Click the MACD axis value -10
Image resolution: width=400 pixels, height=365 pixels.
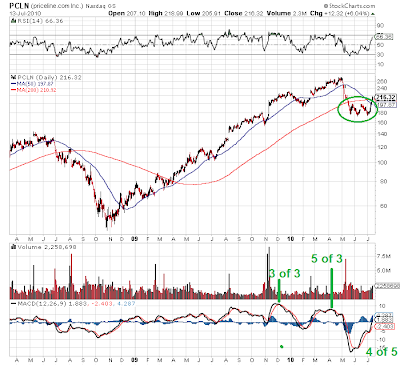point(382,340)
